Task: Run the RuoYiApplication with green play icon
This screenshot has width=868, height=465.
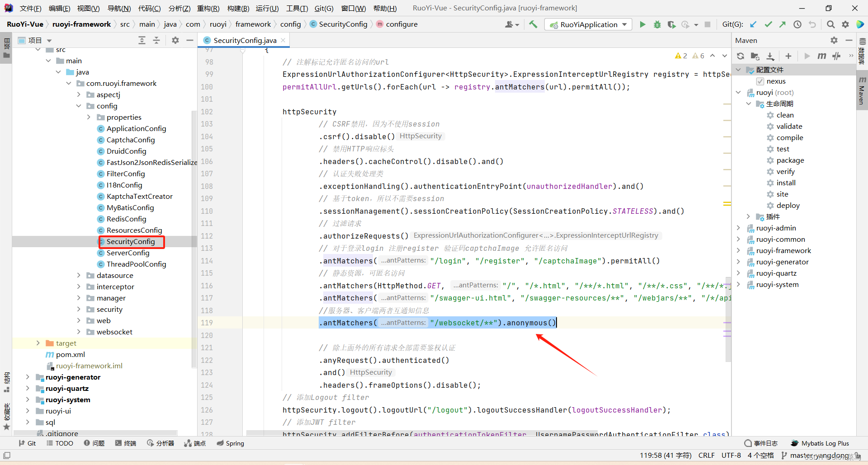Action: pos(642,24)
